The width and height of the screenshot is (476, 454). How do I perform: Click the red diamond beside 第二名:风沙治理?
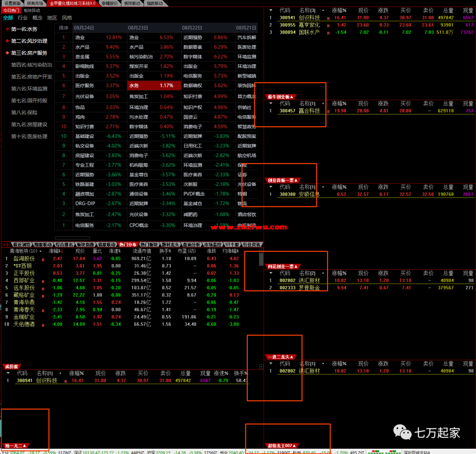pos(7,41)
